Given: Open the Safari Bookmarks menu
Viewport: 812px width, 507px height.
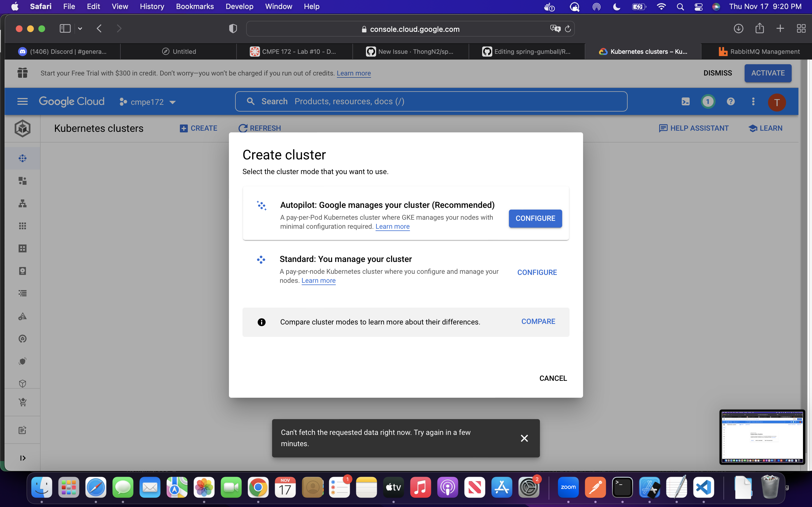Looking at the screenshot, I should coord(195,6).
